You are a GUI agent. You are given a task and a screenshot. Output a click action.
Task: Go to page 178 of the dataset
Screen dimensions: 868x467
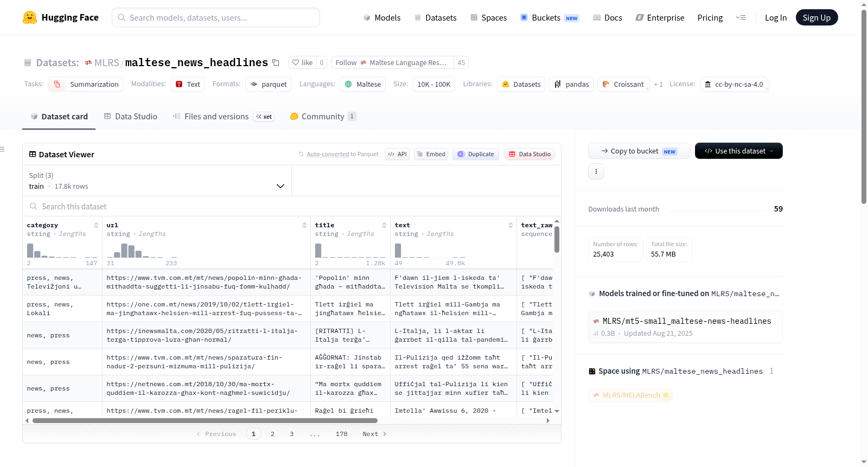[x=341, y=434]
